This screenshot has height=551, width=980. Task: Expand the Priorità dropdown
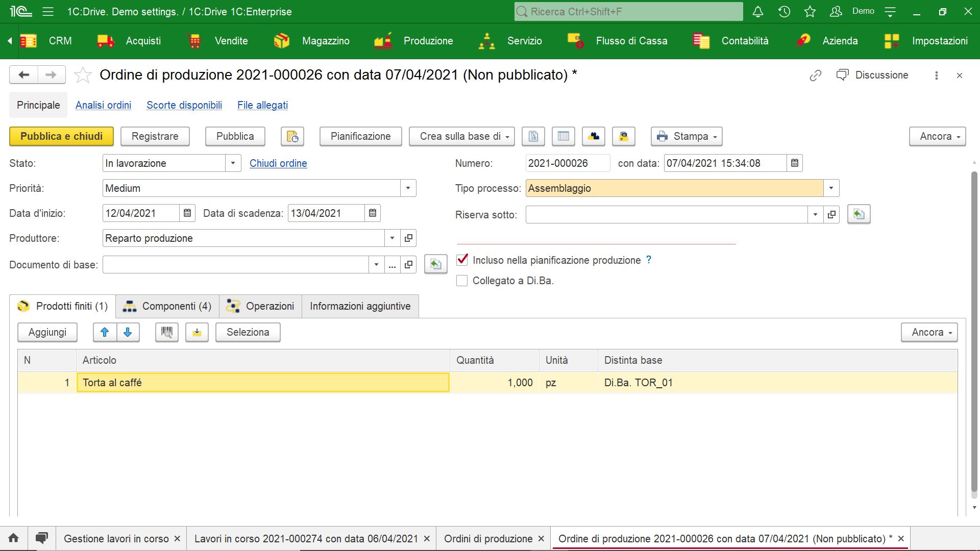tap(408, 188)
